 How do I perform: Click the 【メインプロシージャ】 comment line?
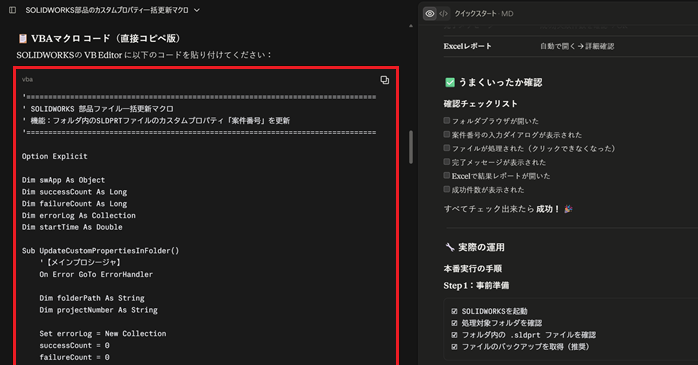[x=80, y=263]
